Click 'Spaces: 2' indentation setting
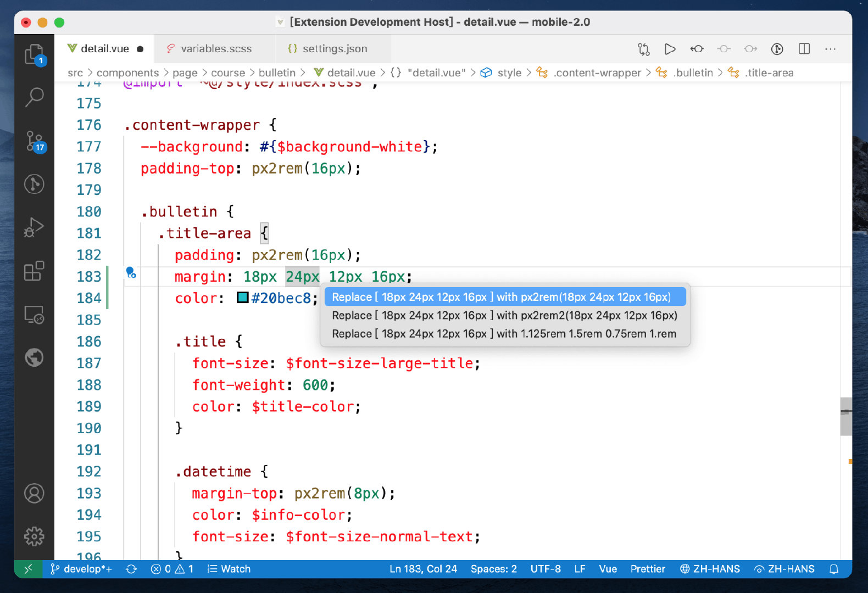This screenshot has width=868, height=593. pyautogui.click(x=493, y=569)
